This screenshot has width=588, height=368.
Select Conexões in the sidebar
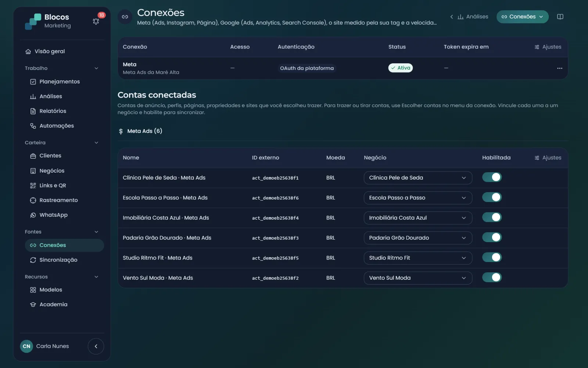(x=64, y=245)
